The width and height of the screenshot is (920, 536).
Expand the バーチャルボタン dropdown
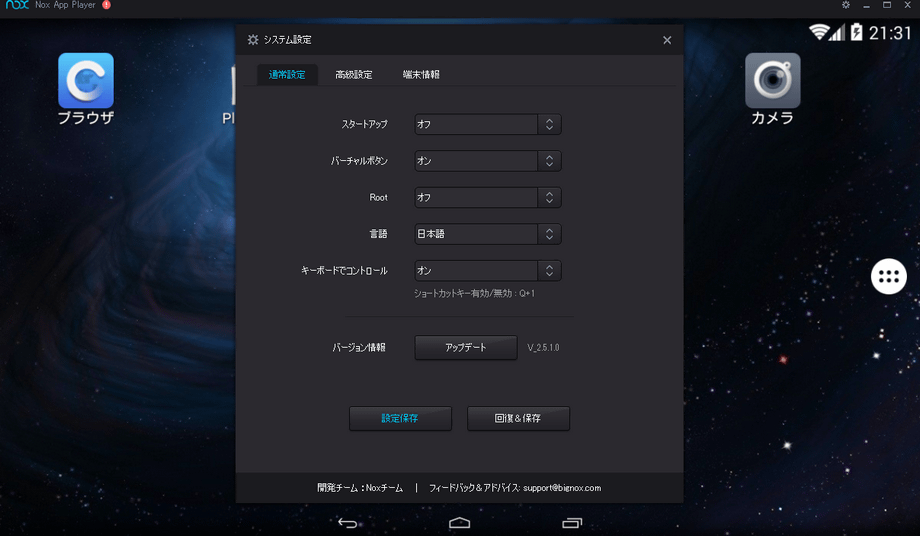point(487,161)
